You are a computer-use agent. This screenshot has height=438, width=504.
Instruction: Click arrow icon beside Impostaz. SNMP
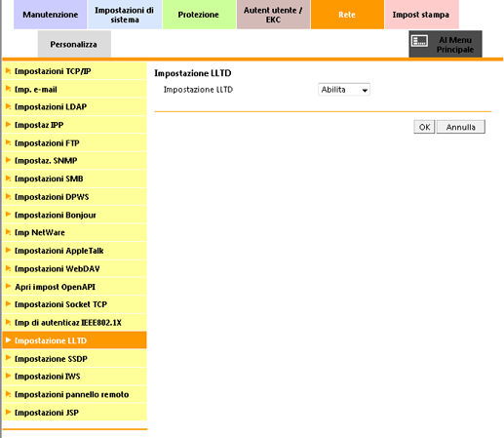coord(9,160)
